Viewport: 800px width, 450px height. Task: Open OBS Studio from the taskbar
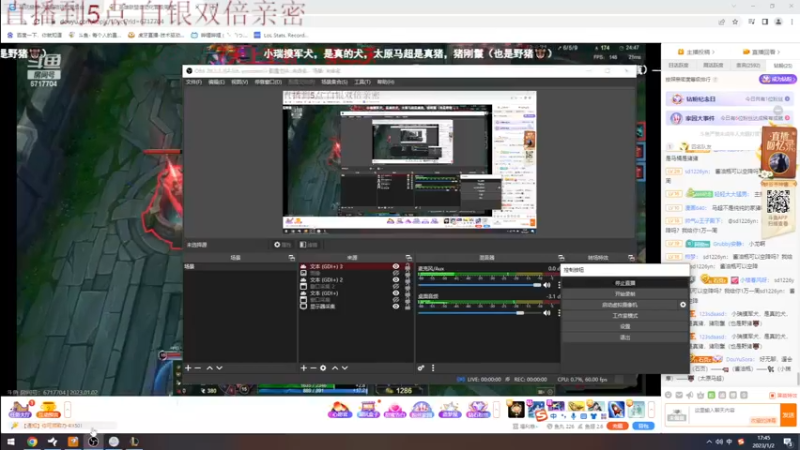click(x=93, y=442)
